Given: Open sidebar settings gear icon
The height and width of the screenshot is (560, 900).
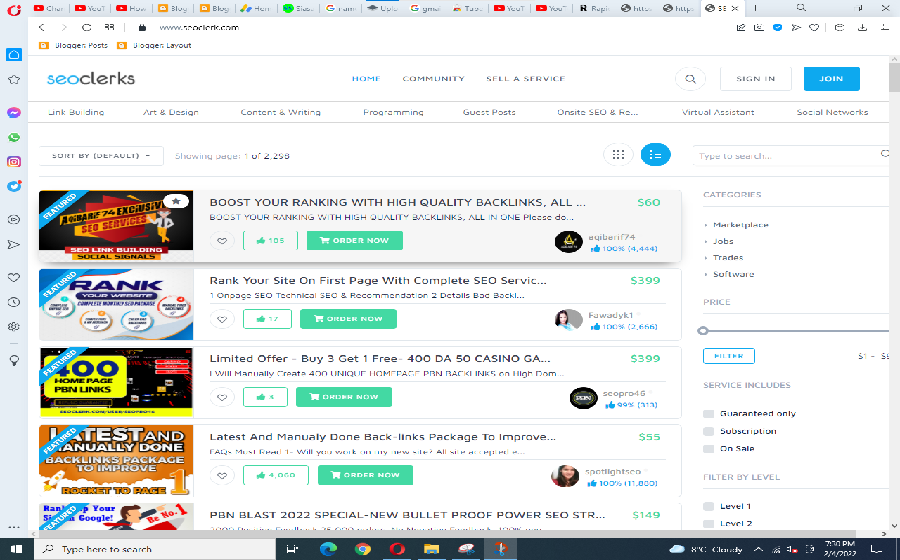Looking at the screenshot, I should pos(14,326).
